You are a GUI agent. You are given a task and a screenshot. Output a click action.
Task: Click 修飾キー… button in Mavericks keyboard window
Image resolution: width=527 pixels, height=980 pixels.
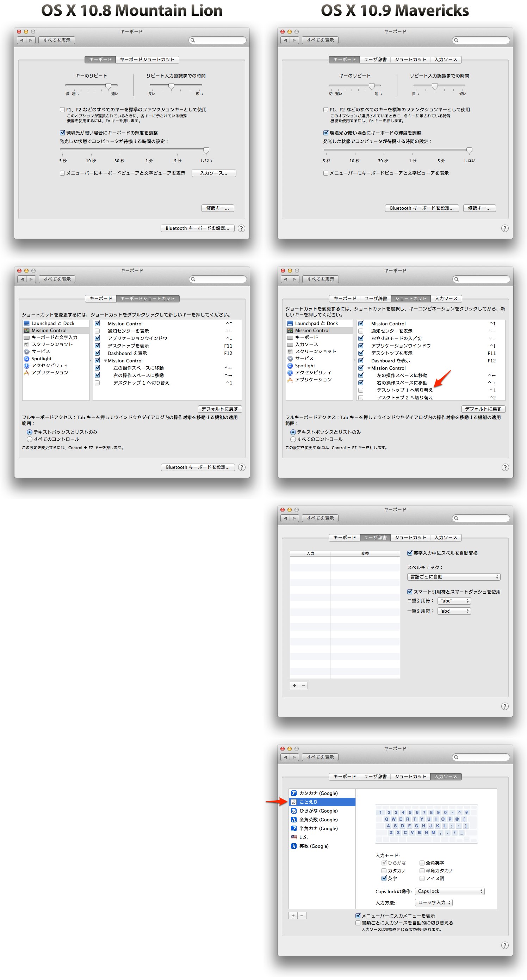click(x=479, y=208)
